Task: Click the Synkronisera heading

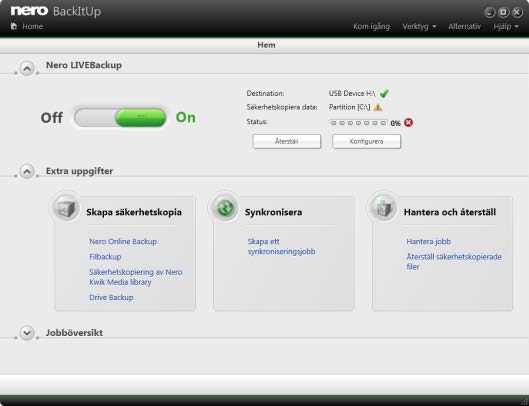Action: point(274,212)
